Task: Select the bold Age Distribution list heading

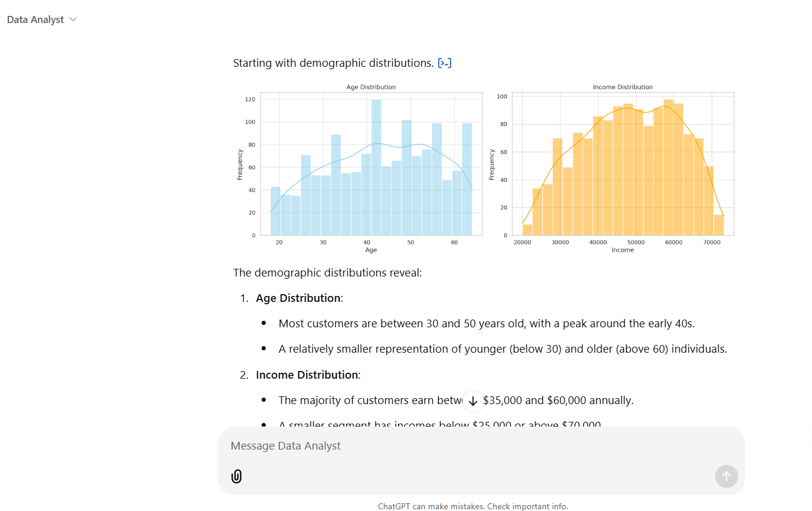Action: 298,298
